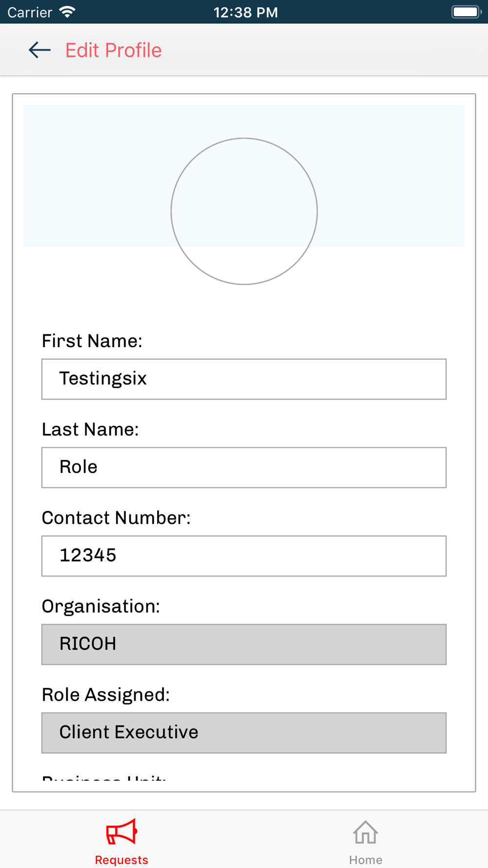Image resolution: width=488 pixels, height=868 pixels.
Task: Click the Edit Profile title
Action: [113, 50]
